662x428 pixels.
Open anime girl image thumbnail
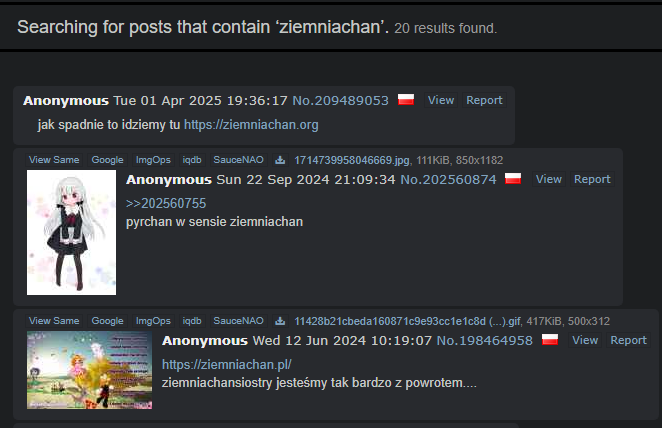(x=71, y=233)
